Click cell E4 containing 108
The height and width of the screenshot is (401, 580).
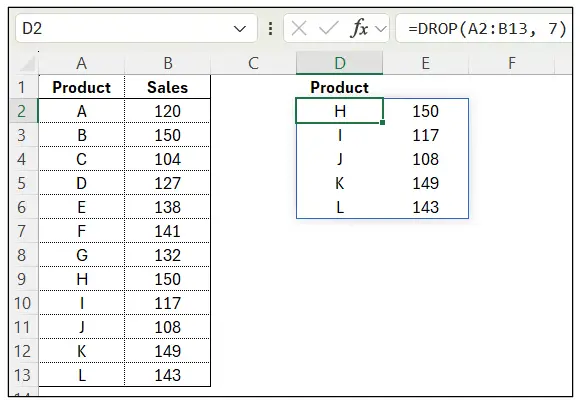coord(425,159)
